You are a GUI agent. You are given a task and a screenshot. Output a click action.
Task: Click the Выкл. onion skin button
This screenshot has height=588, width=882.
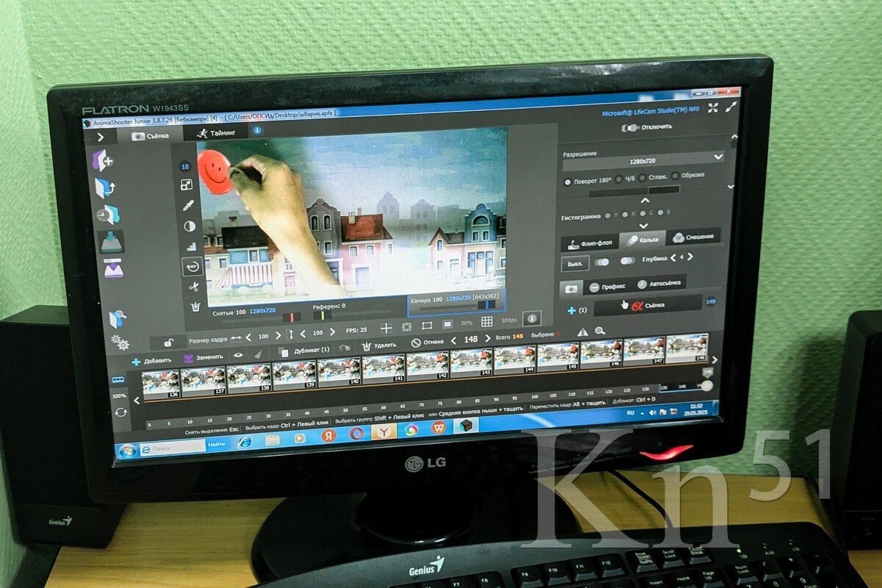[x=575, y=263]
